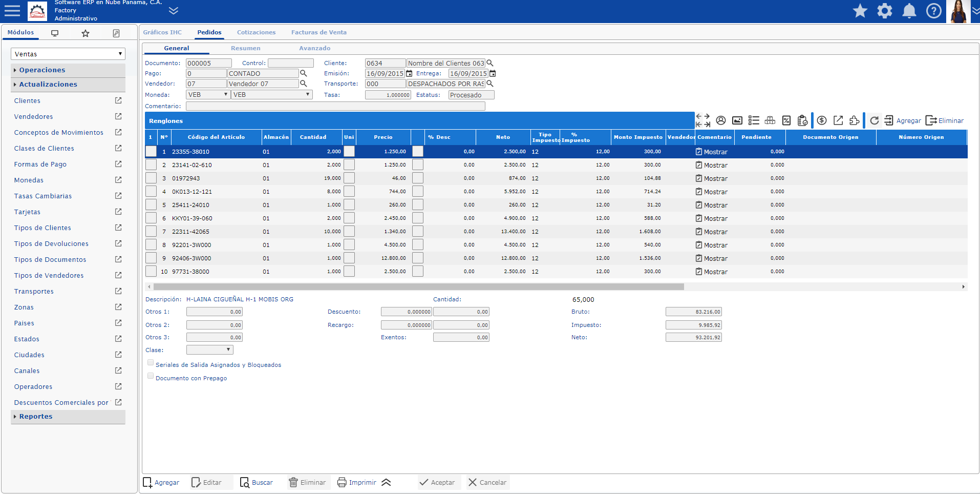
Task: Click the navigation arrows icon in Renglones
Action: (x=703, y=120)
